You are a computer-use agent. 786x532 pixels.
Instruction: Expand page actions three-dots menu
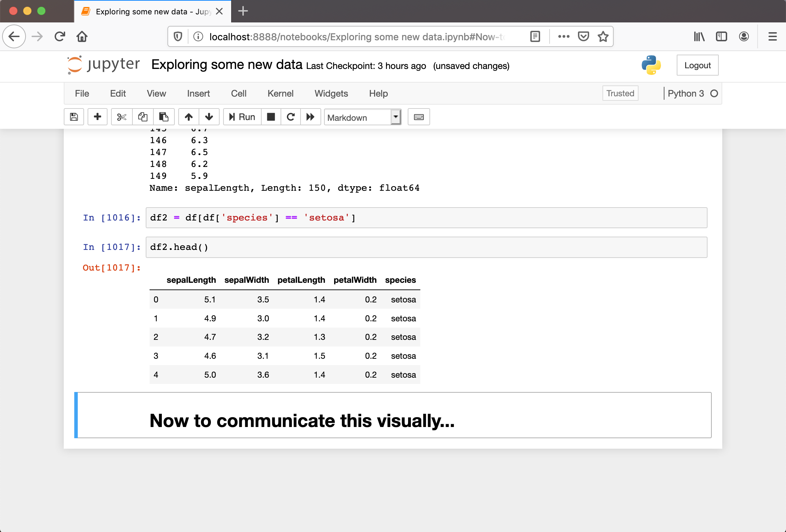click(564, 36)
